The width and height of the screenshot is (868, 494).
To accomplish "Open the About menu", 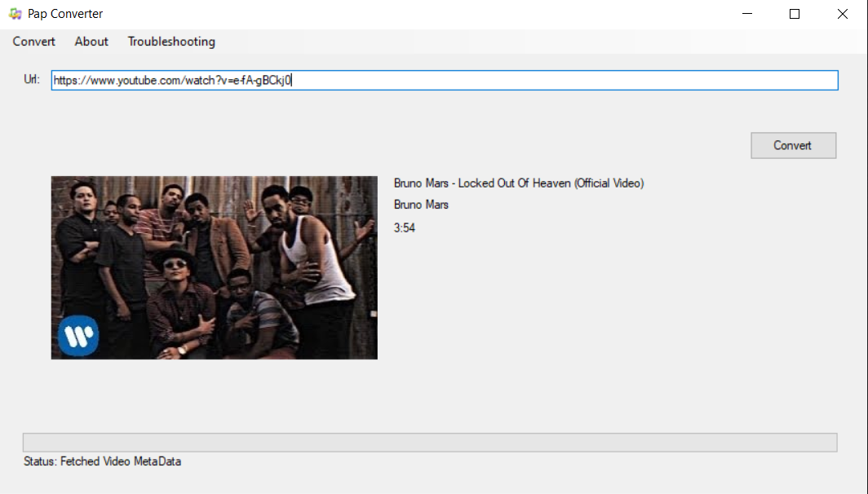I will [x=91, y=42].
